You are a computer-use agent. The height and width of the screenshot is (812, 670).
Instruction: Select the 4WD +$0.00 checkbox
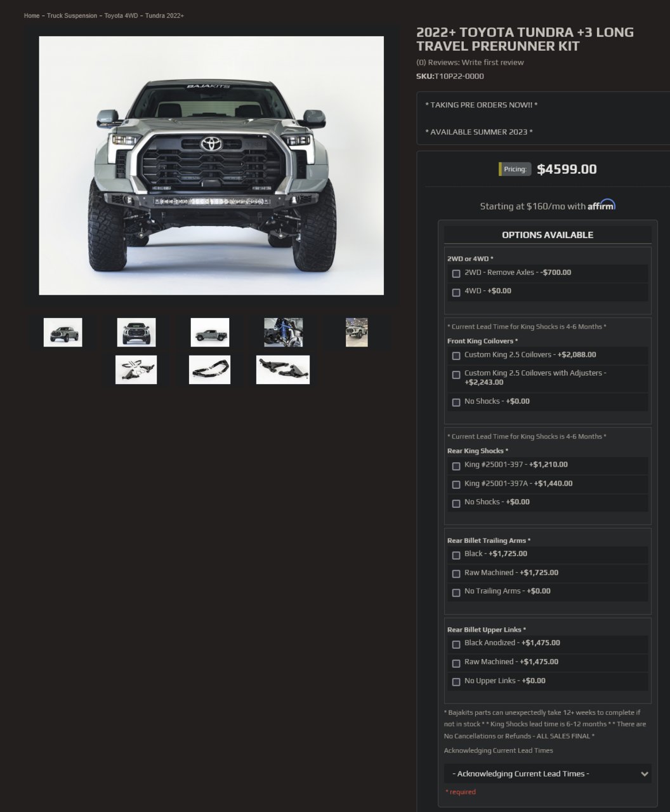click(456, 293)
